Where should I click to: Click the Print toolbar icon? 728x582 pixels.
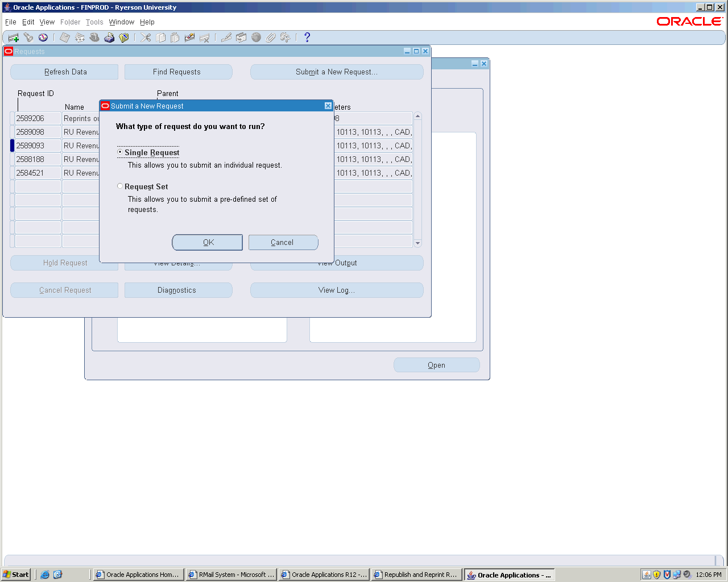point(109,38)
